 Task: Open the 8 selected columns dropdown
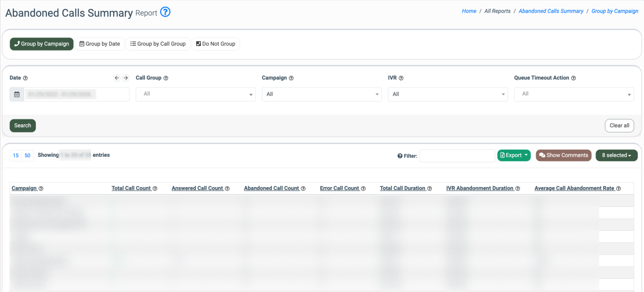pos(616,155)
